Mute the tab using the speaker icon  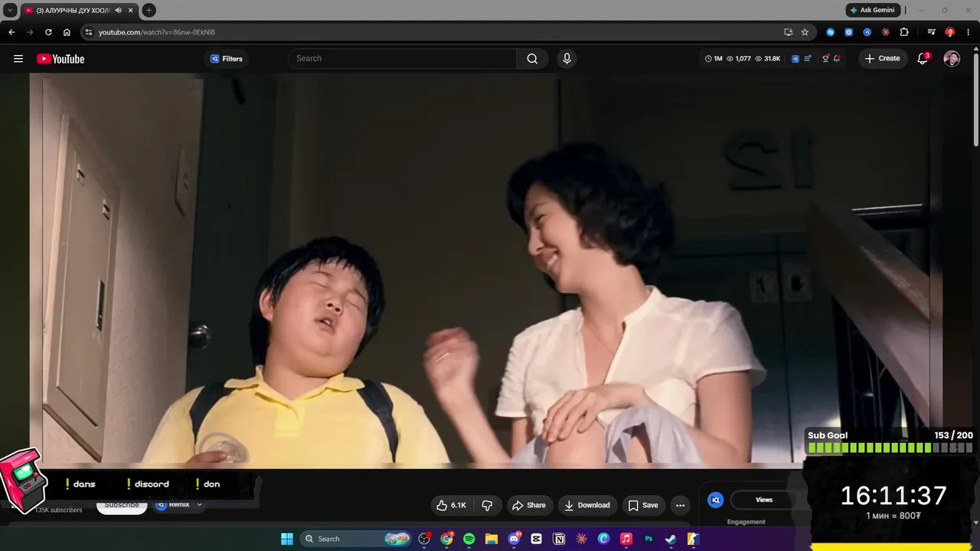pyautogui.click(x=118, y=11)
